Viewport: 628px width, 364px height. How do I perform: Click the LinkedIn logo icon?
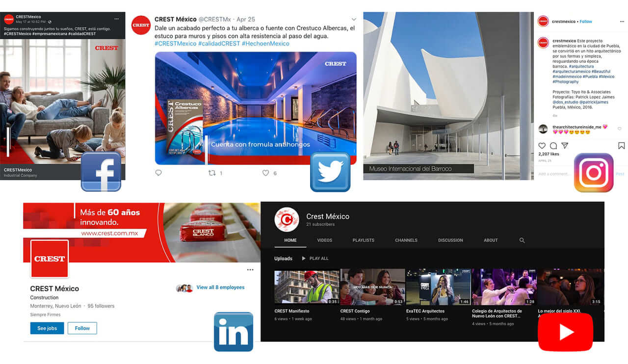(x=234, y=332)
